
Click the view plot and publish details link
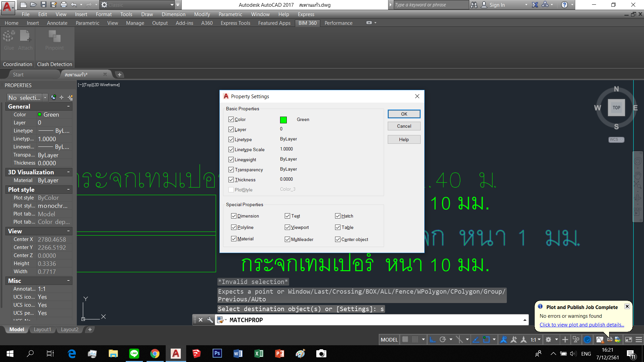(582, 324)
